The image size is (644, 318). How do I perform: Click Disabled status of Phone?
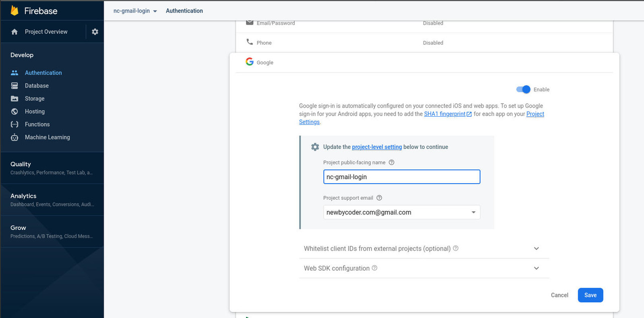433,43
